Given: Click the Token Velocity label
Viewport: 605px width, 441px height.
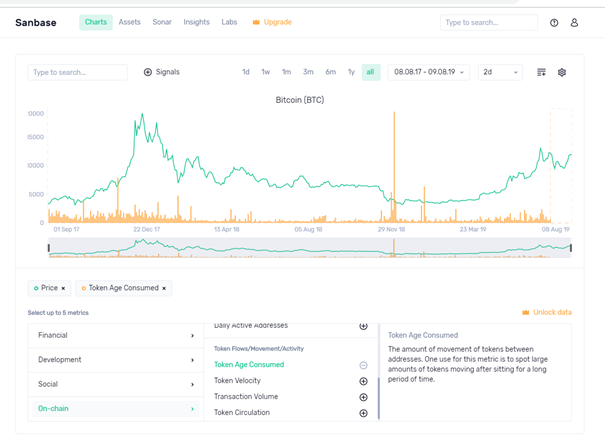Looking at the screenshot, I should click(x=237, y=381).
